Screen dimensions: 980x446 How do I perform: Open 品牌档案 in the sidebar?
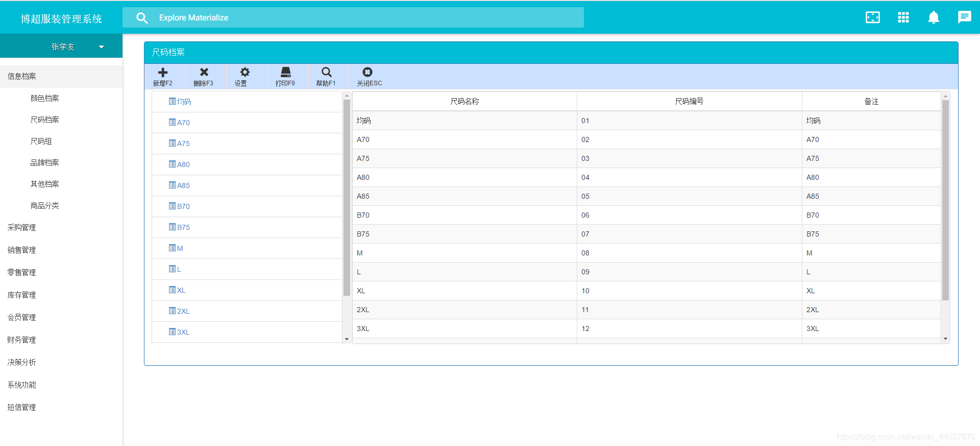click(x=44, y=162)
